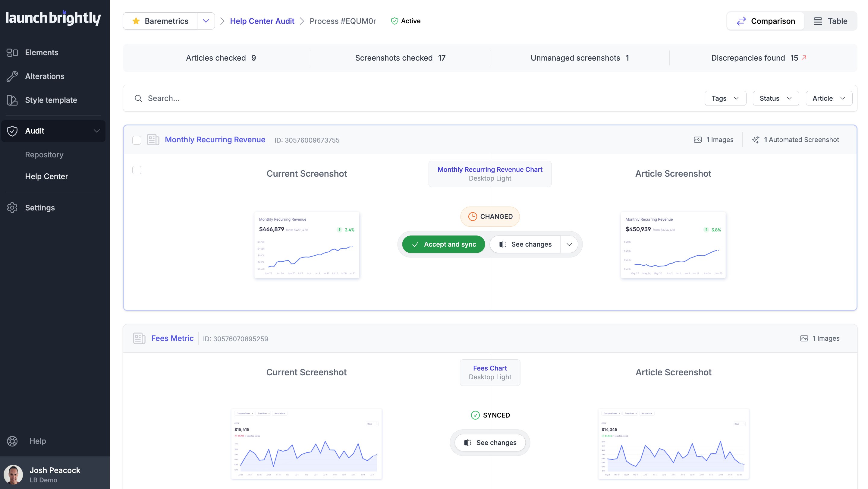Open current Fees screenshot showing $15,415
Viewport: 868px width, 489px height.
click(306, 443)
